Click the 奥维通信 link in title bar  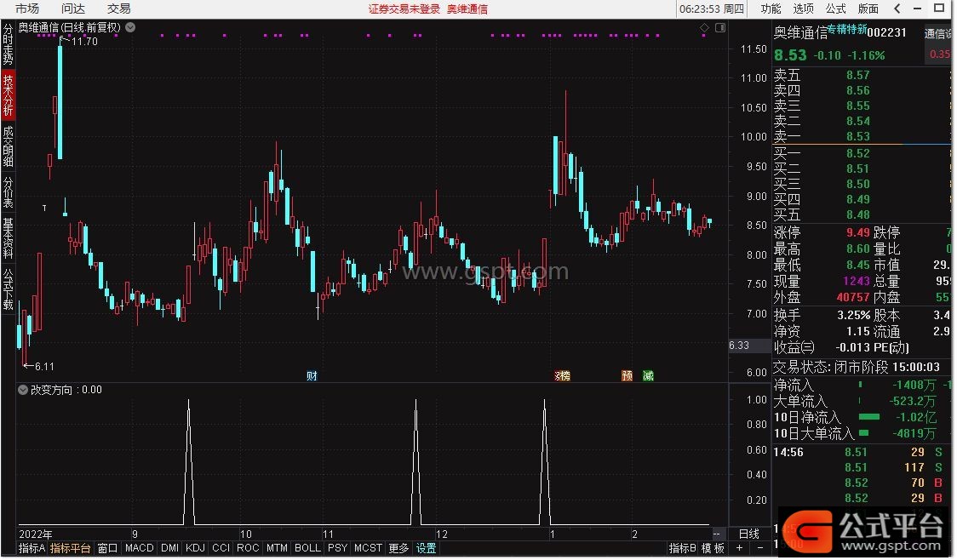(467, 9)
